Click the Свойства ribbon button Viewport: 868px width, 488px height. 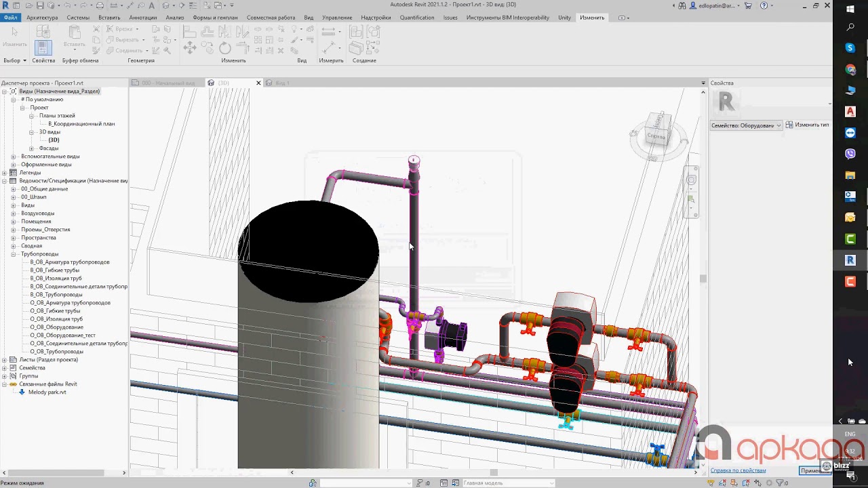[43, 47]
